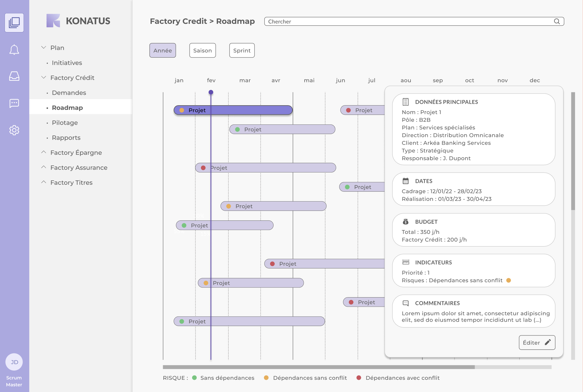Click the Factory Credit > Roadmap breadcrumb

[x=202, y=21]
